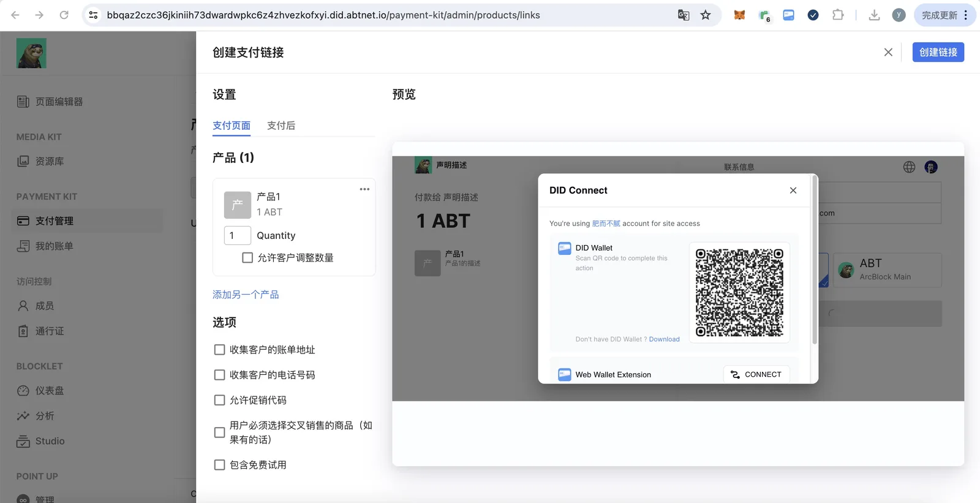Click the DID Wallet icon in DID Connect
980x503 pixels.
[565, 248]
